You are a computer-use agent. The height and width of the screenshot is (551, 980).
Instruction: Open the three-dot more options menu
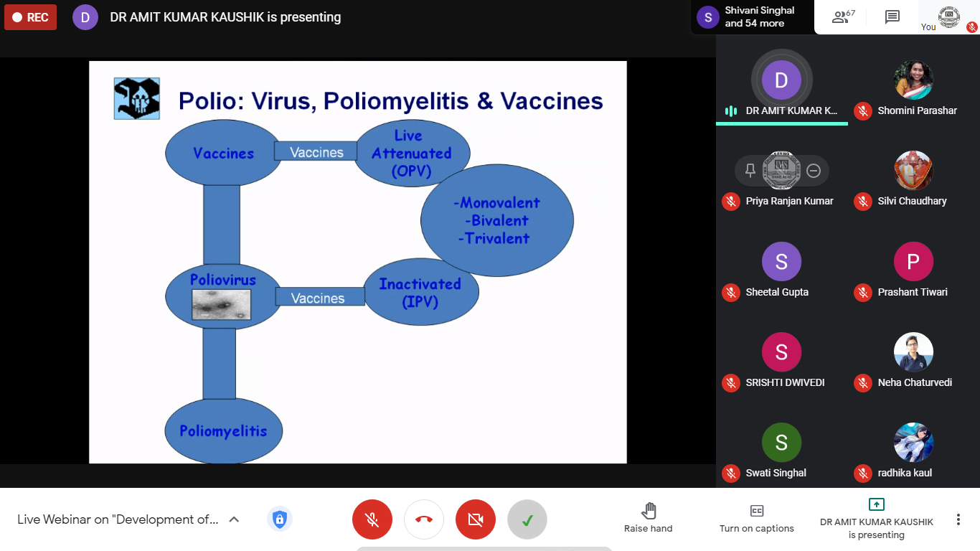point(958,519)
